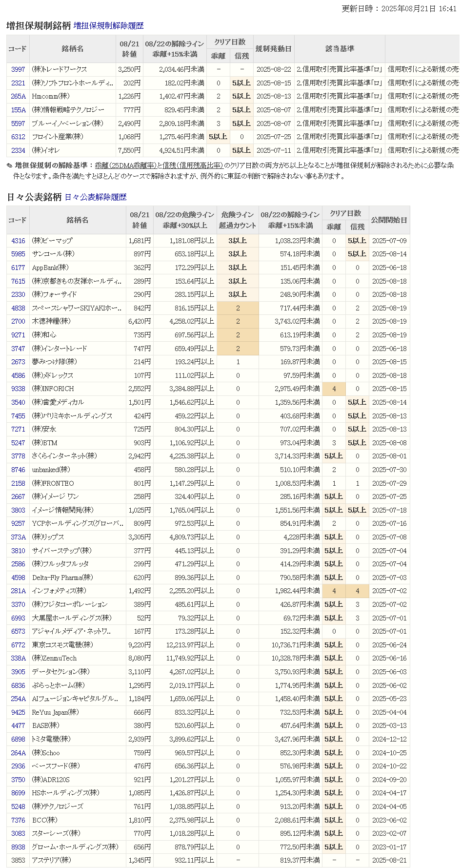Viewport: 461px width, 868px height.
Task: Open stock code 6772 link
Action: 18,645
